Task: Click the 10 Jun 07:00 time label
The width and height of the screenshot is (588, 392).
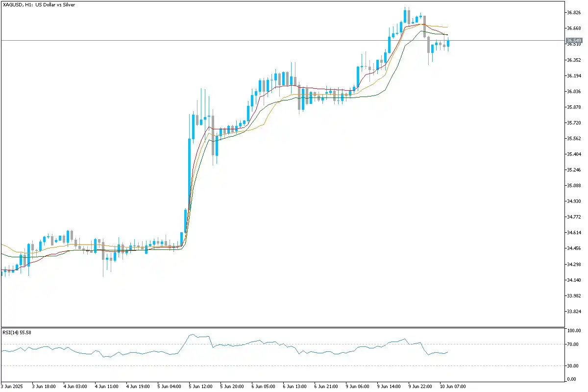Action: coord(453,387)
